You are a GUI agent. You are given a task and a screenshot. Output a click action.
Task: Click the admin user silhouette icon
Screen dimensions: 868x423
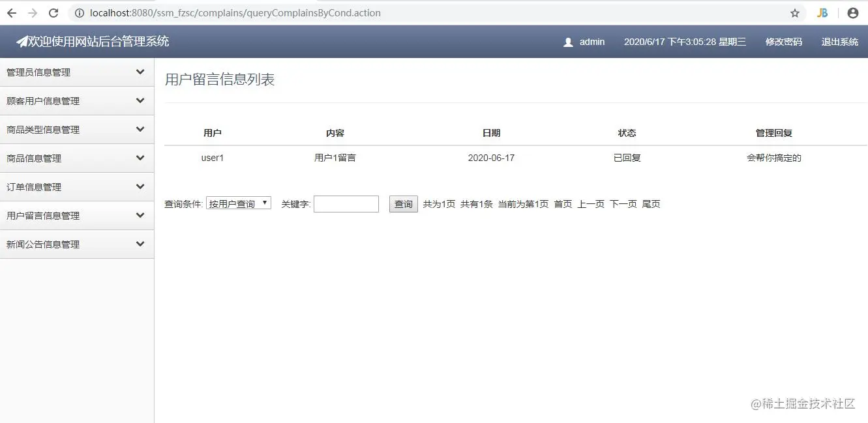[x=568, y=42]
